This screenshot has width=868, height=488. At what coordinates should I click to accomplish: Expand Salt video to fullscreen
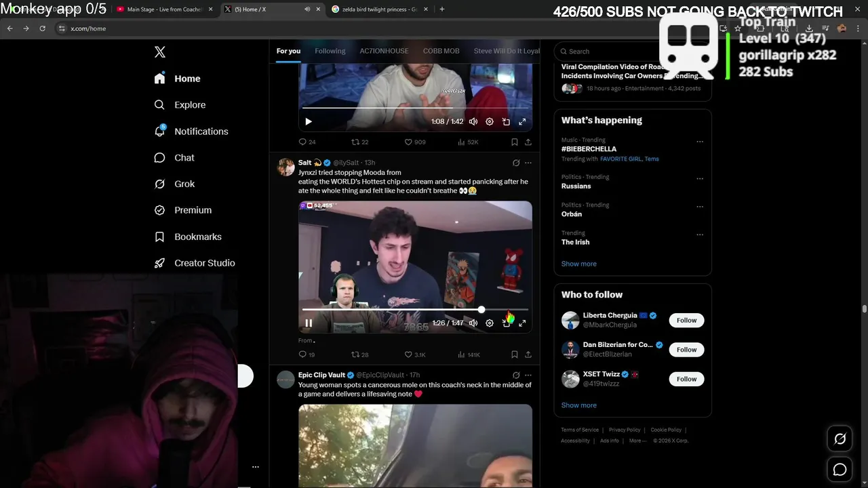point(522,323)
